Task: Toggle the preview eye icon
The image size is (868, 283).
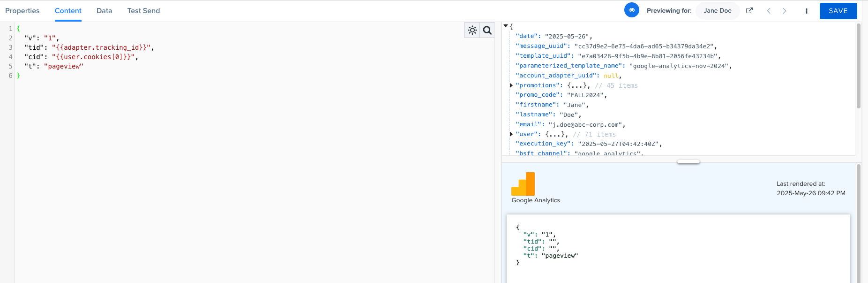Action: tap(631, 10)
